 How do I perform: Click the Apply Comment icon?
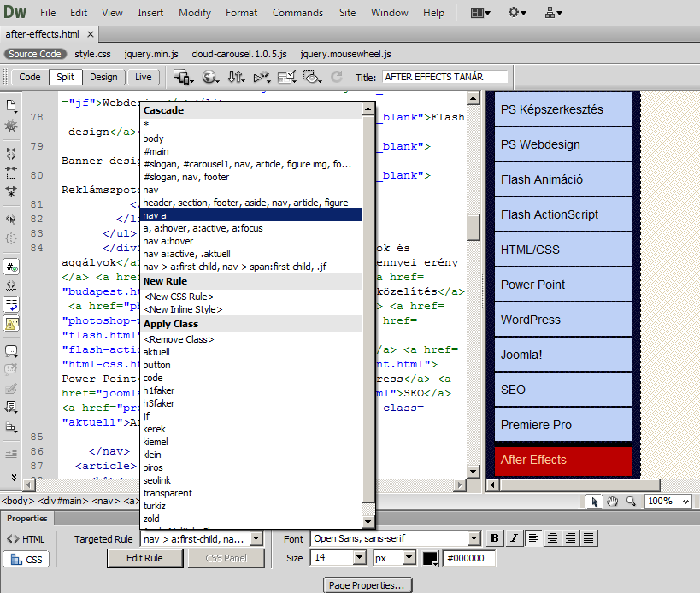11,351
